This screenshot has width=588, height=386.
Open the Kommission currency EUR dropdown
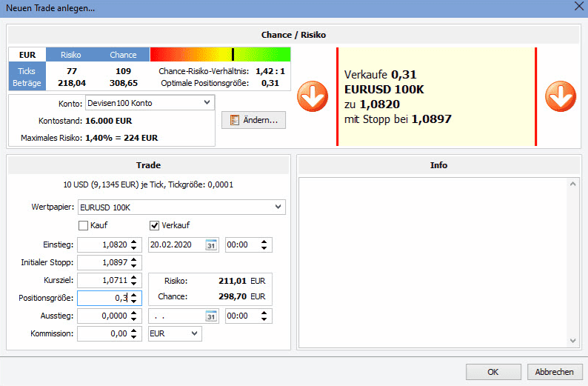tap(195, 334)
